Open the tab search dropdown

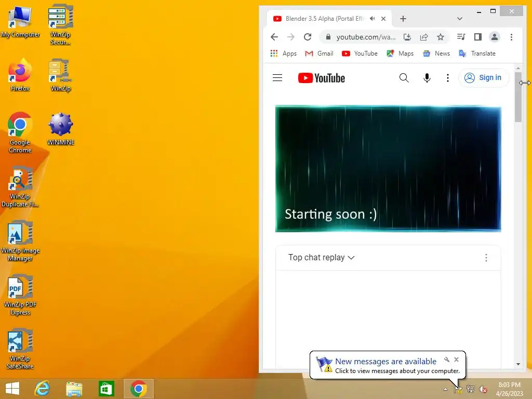point(460,19)
